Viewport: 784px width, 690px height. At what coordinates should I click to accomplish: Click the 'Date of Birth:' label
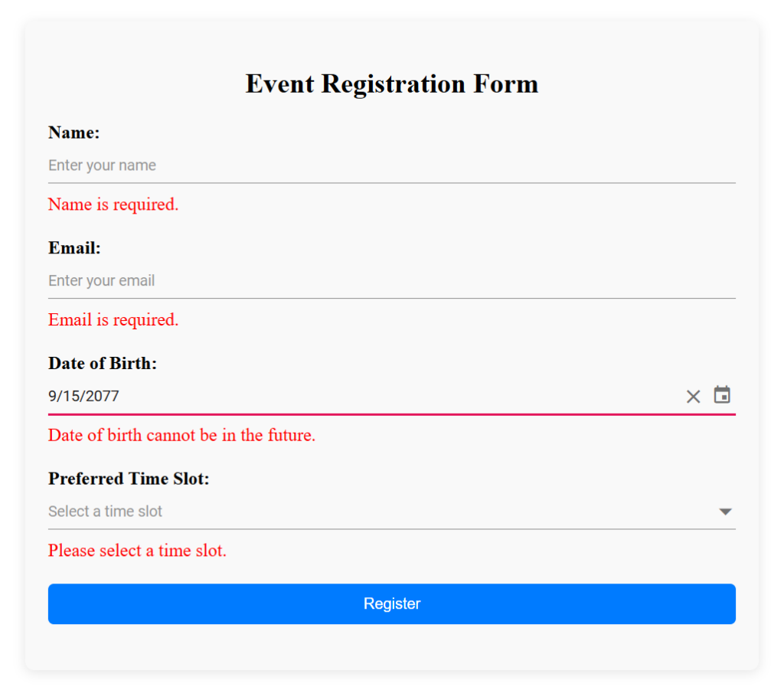click(103, 363)
